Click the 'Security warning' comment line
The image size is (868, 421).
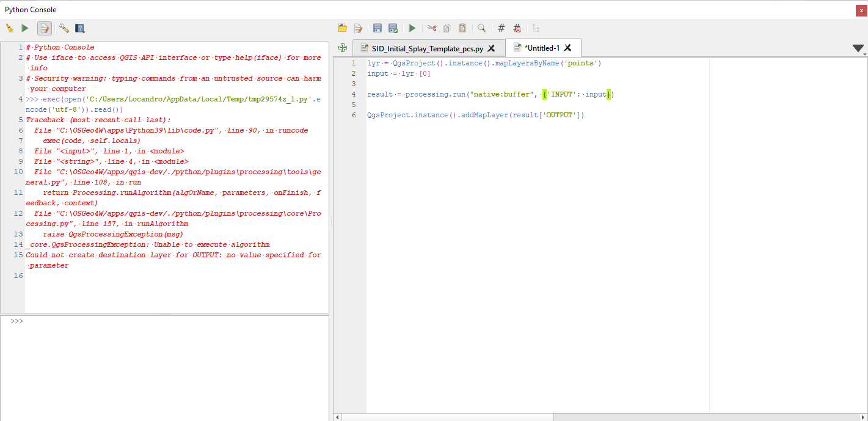pos(173,84)
